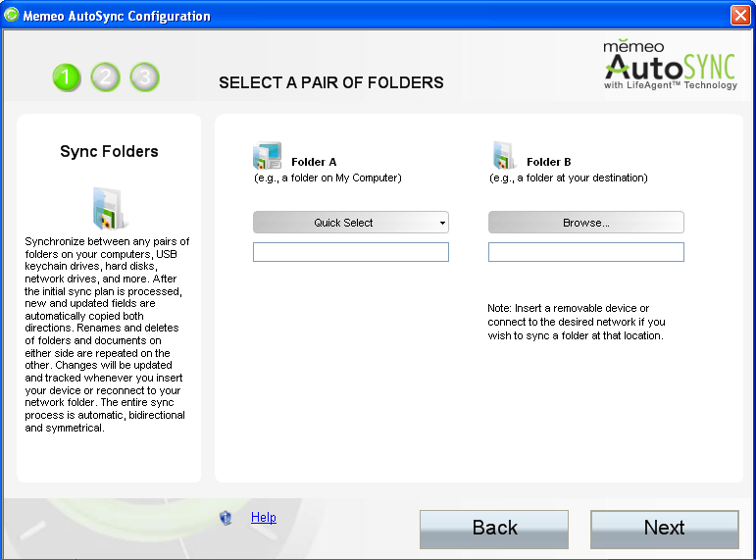Click the 'Folder A' label
This screenshot has height=560, width=756.
pyautogui.click(x=314, y=162)
